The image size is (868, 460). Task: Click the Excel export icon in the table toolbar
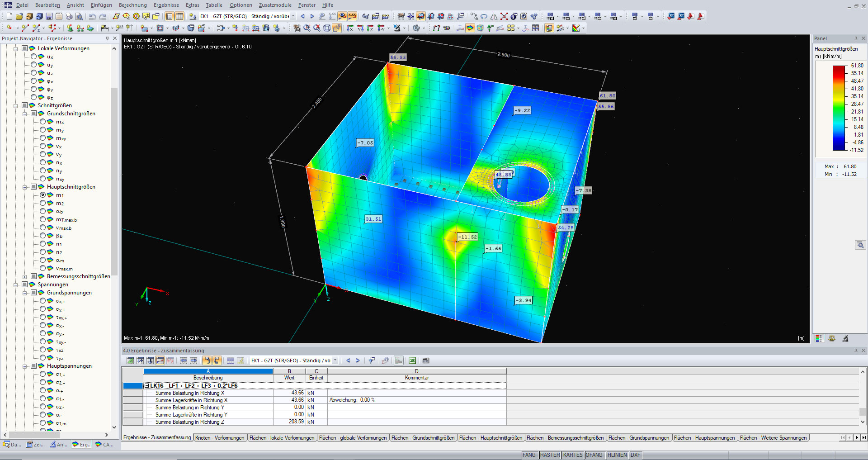412,360
